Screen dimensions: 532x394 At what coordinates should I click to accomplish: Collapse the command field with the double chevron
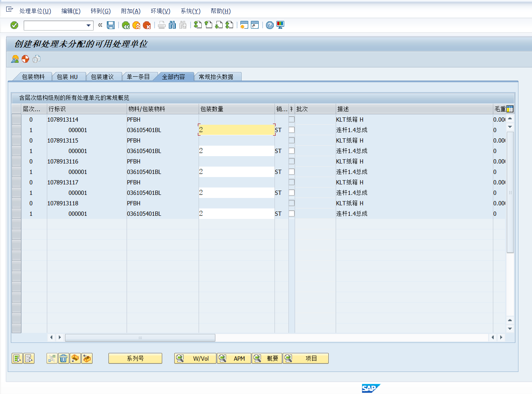coord(100,25)
